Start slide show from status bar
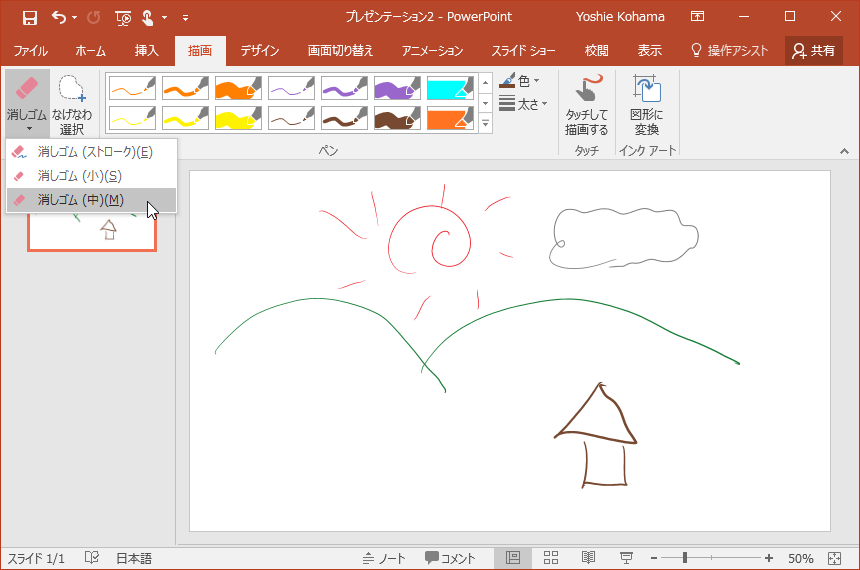Screen dimensions: 860x570 (626, 558)
